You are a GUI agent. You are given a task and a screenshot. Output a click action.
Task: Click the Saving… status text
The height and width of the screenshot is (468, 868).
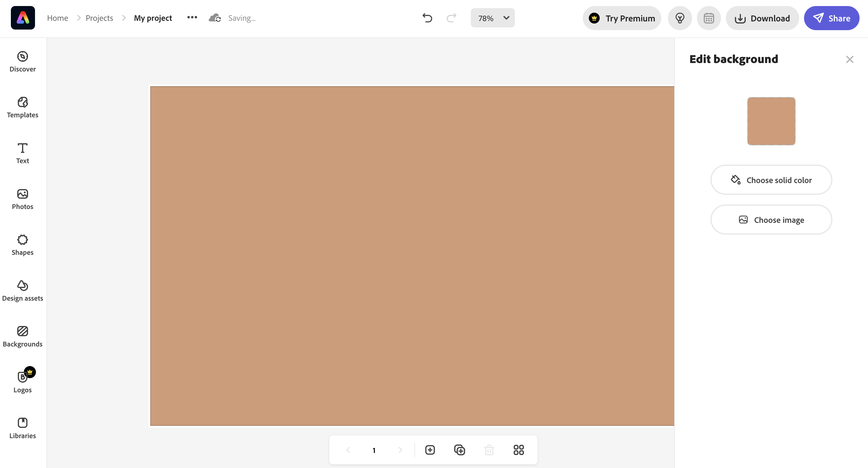click(x=242, y=18)
